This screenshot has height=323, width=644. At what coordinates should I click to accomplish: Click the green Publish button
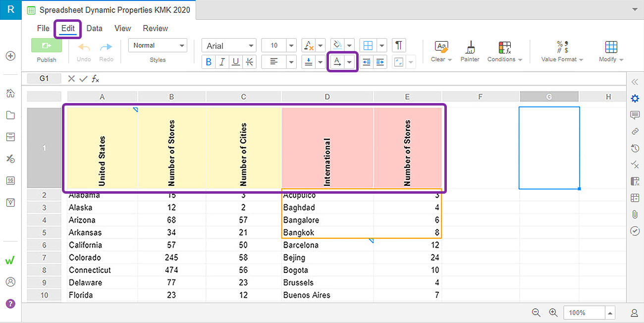tap(47, 46)
